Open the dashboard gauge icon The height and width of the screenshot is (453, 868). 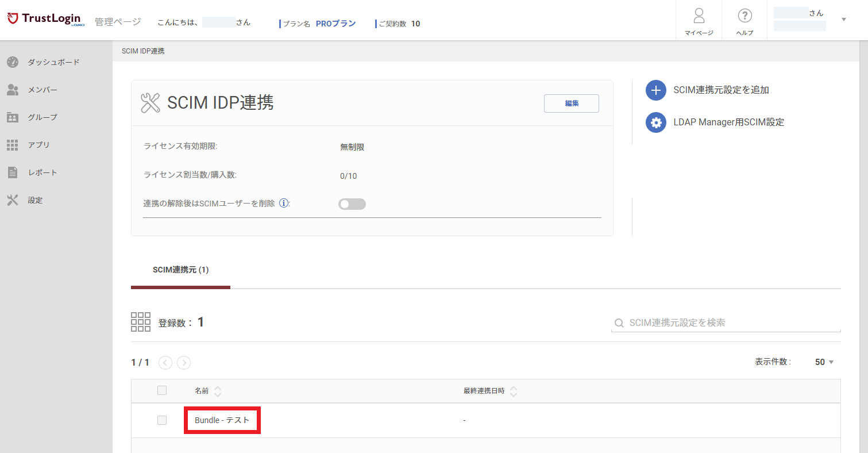(x=13, y=62)
